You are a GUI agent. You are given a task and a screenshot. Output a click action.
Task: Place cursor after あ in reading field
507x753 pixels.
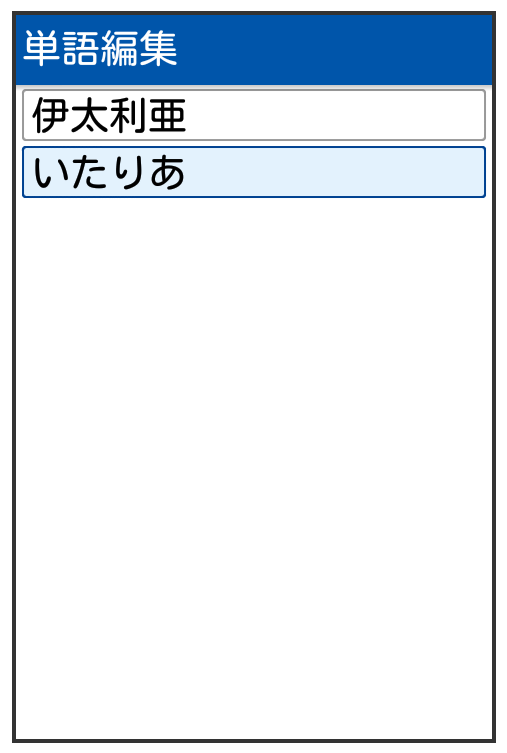coord(187,172)
